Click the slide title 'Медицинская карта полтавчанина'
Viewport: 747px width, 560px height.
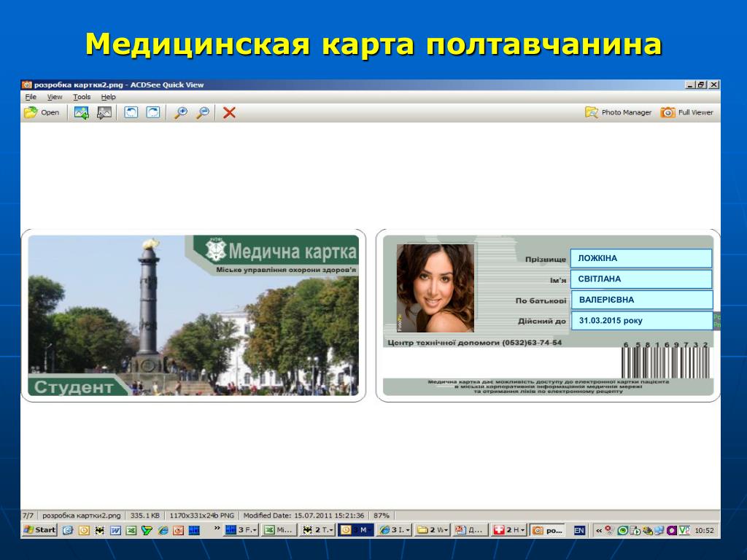click(373, 44)
